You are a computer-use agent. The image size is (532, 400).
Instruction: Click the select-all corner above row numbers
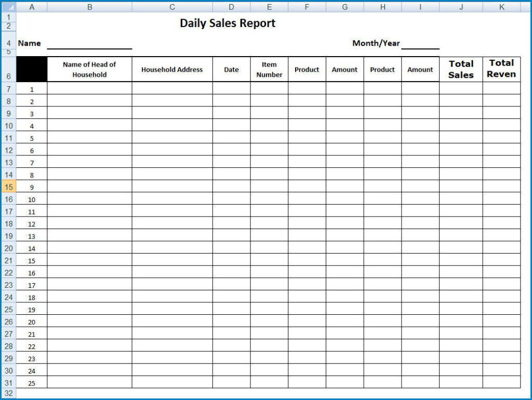pos(8,7)
